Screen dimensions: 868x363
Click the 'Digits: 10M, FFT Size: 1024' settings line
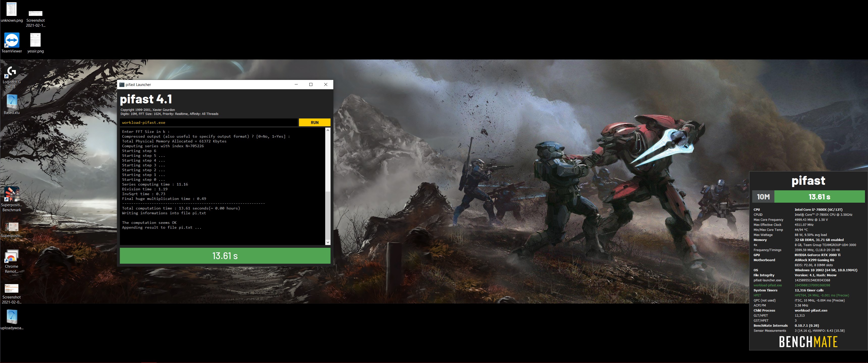[x=170, y=114]
